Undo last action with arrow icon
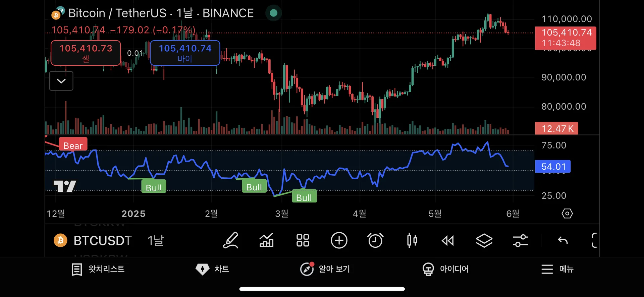 click(562, 240)
